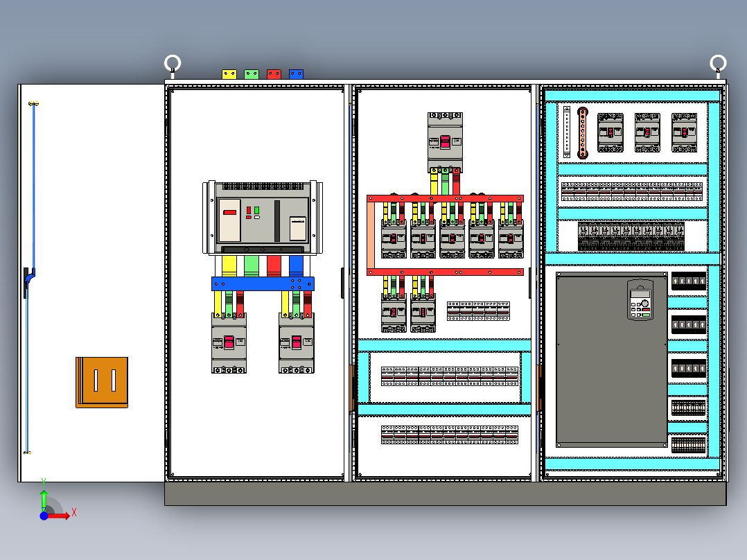This screenshot has width=747, height=560.
Task: Select the orange vertical busbar link in the middle compartment
Action: (371, 236)
